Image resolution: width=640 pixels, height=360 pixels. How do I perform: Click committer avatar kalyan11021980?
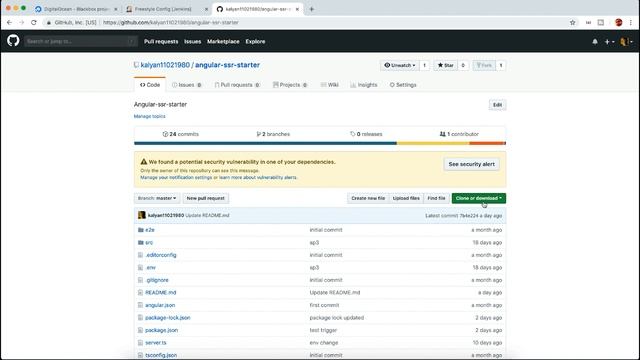point(142,215)
